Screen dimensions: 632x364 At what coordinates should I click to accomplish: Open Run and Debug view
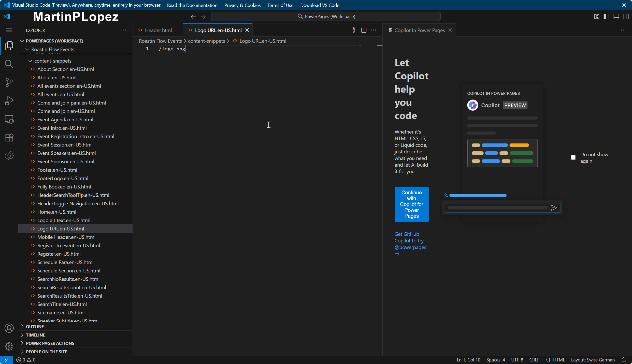[x=9, y=101]
